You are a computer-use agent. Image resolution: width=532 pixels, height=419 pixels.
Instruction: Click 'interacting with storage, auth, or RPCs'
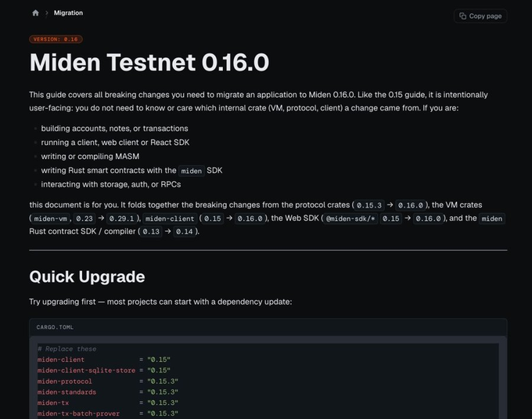[x=110, y=184]
